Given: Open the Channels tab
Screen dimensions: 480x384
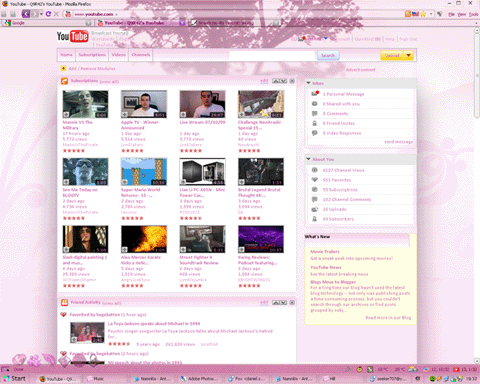Looking at the screenshot, I should [140, 55].
